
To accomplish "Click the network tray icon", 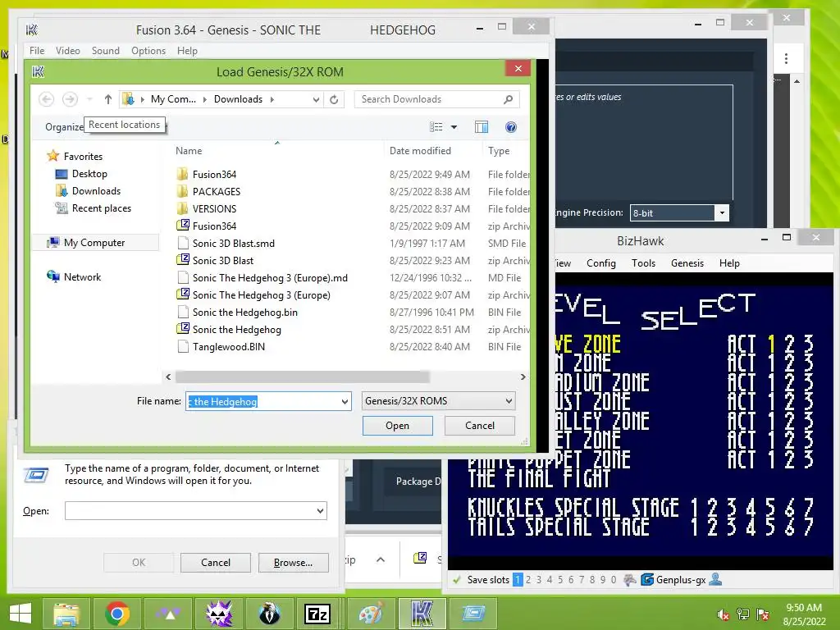I will point(743,614).
